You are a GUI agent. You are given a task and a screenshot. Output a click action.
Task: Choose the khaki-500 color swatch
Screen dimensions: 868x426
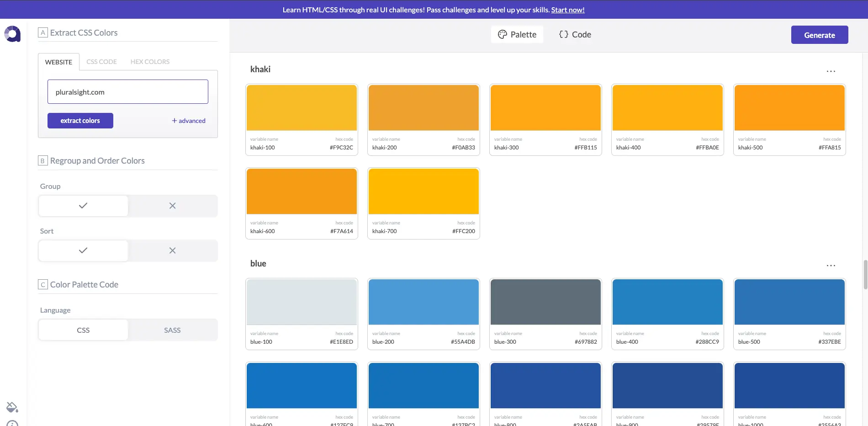coord(789,108)
